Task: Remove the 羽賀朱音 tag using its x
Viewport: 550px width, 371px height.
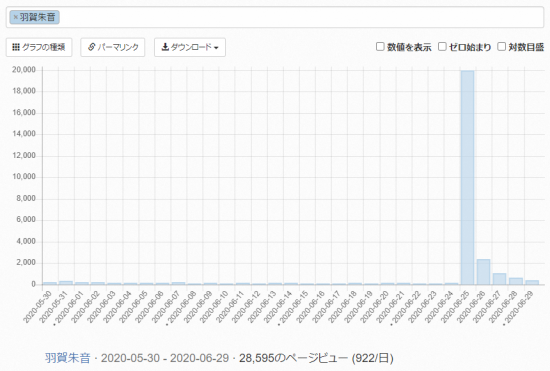Action: click(15, 17)
